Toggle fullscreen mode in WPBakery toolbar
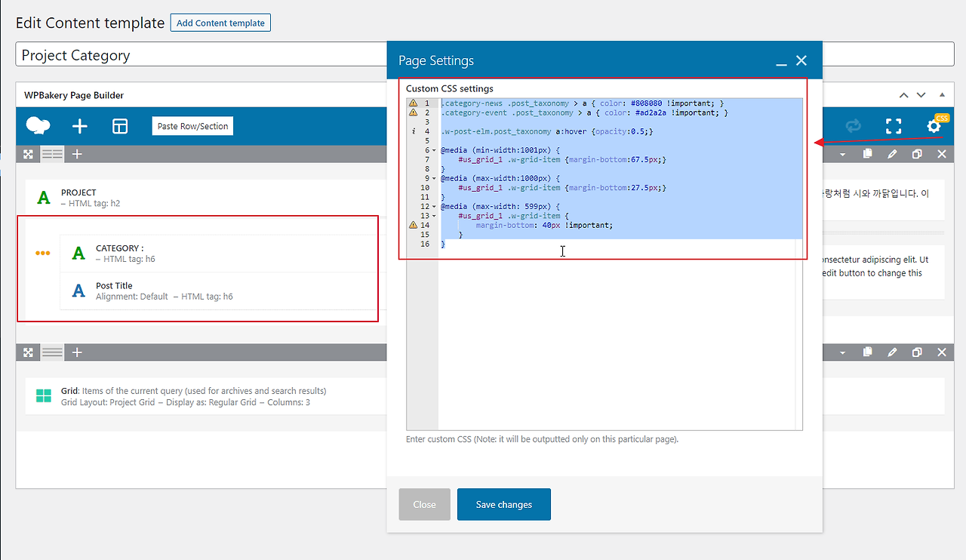Screen dimensions: 966x560 [x=894, y=126]
